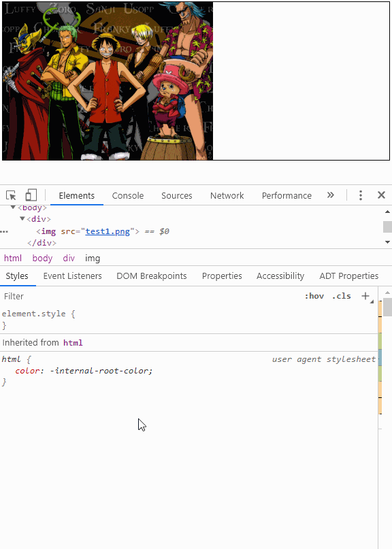Focus the styles Filter input field
Screen dimensions: 392x549
point(150,296)
